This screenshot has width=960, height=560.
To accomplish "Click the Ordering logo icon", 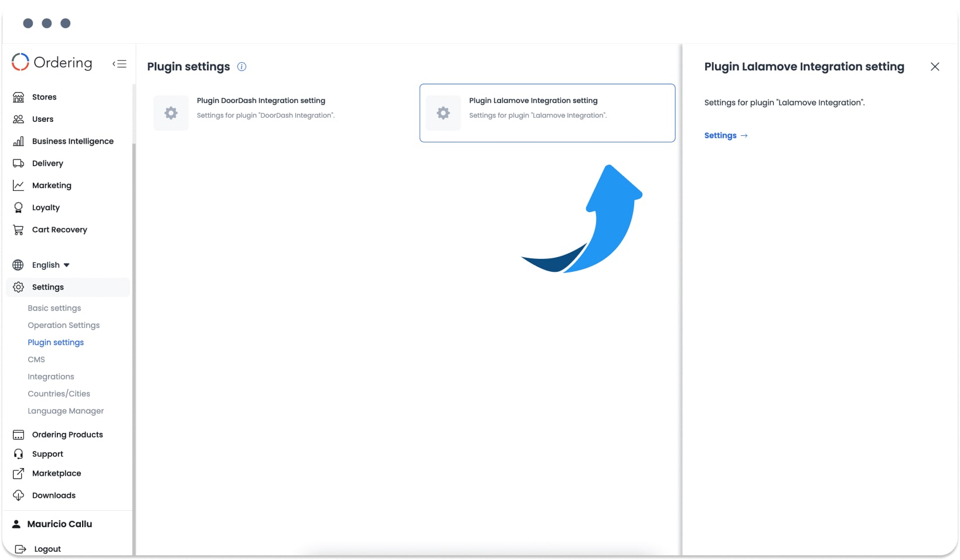I will (21, 62).
